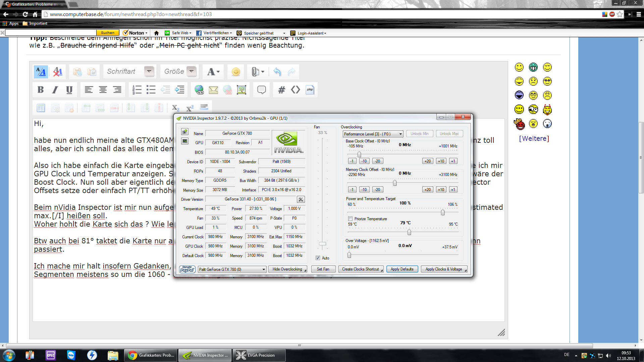Open Größe font size dropdown
Screen dimensions: 644x362
point(191,71)
